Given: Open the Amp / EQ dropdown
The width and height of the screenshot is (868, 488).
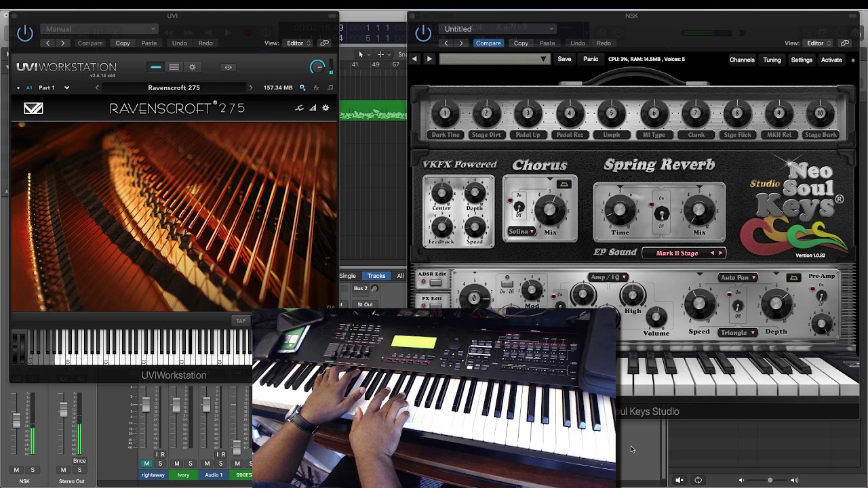Looking at the screenshot, I should click(608, 277).
